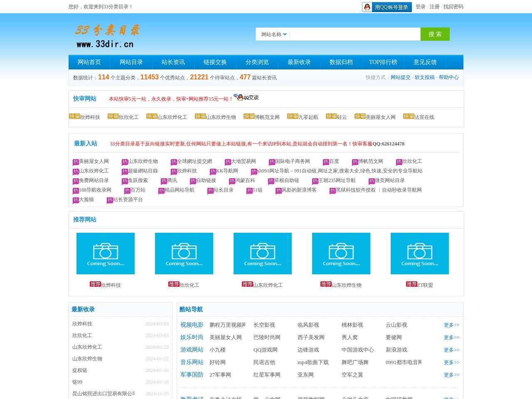Click the 热 badge beside 大脸猫
The height and width of the screenshot is (399, 532).
(x=76, y=200)
